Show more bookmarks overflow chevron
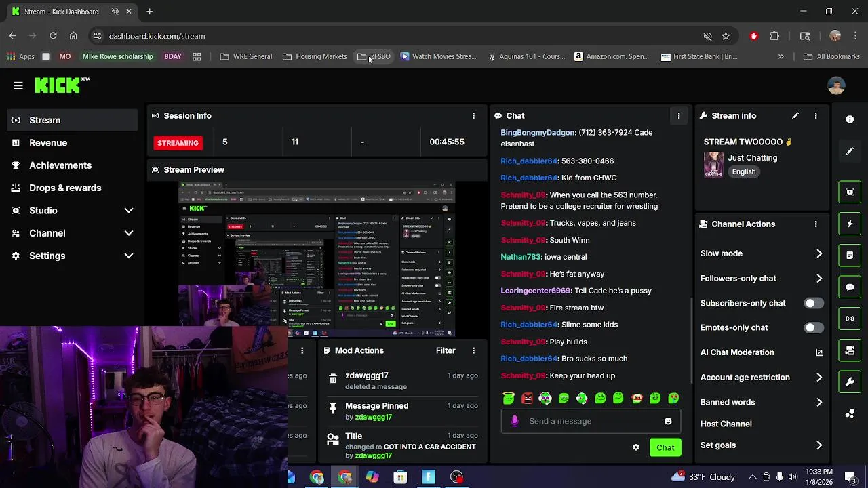868x488 pixels. (x=781, y=56)
